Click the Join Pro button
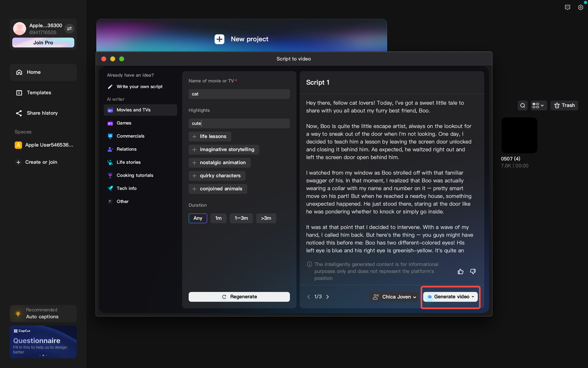Viewport: 588px width, 368px height. pos(43,43)
